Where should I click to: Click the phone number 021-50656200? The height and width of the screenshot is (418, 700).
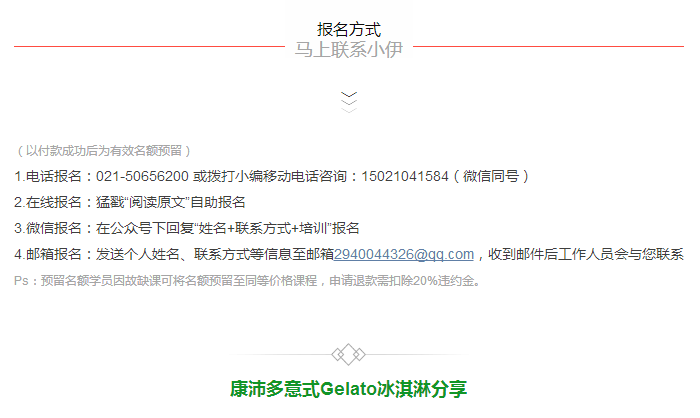(142, 176)
